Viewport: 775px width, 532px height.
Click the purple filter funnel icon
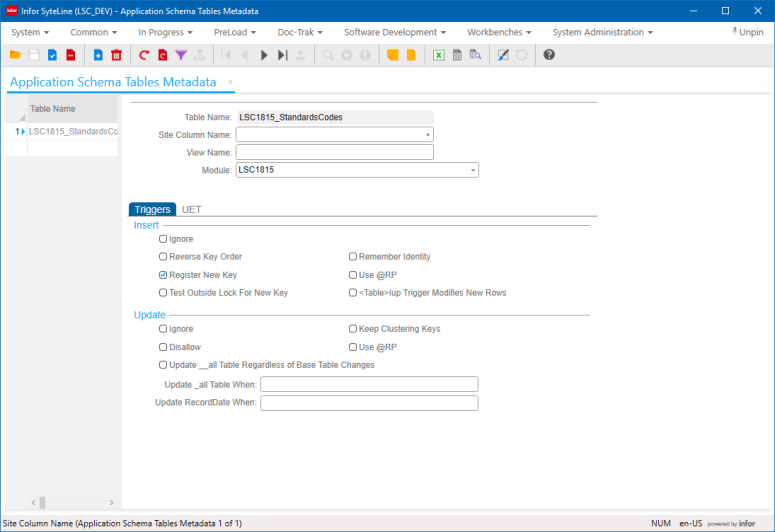click(x=181, y=55)
